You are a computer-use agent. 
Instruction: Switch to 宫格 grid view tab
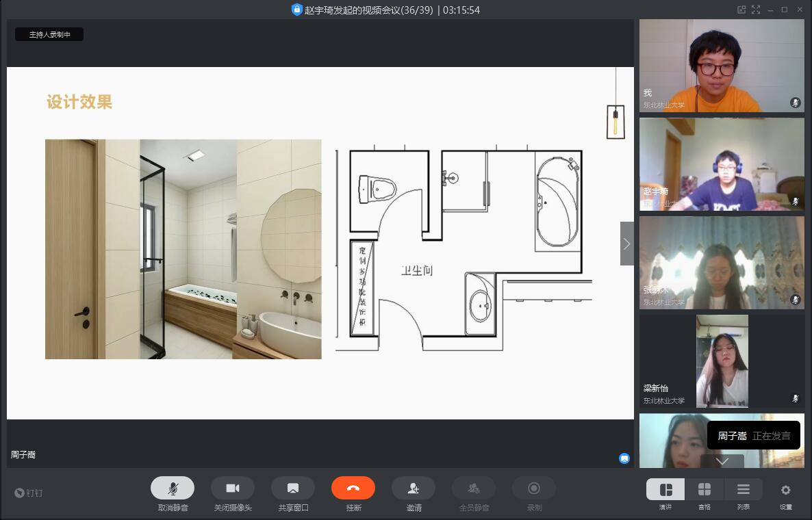tap(705, 490)
